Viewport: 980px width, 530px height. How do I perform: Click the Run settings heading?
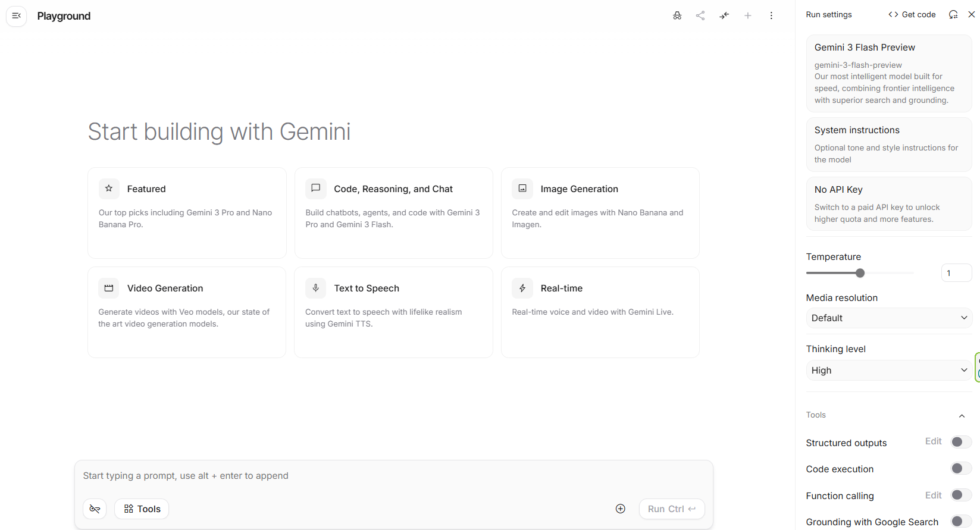(x=829, y=14)
